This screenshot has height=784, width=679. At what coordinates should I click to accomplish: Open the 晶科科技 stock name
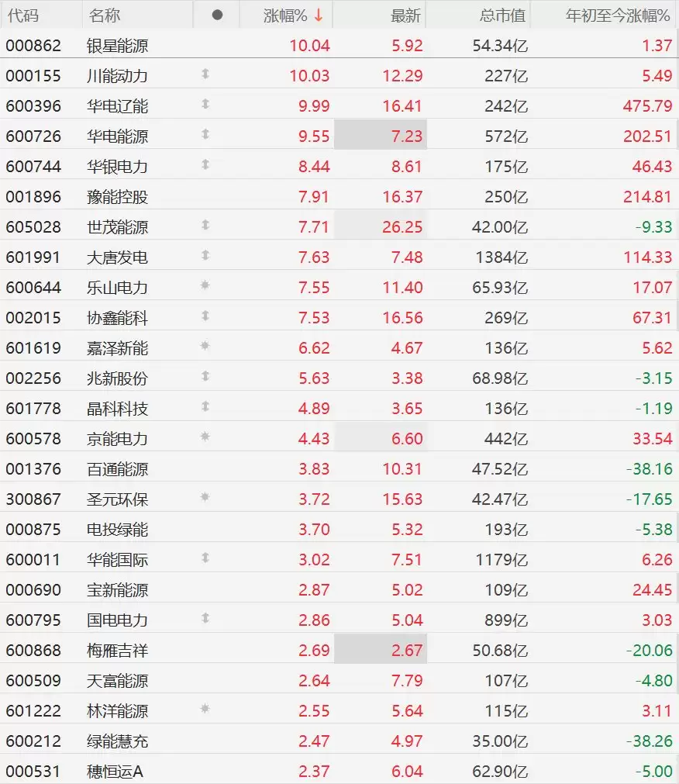coord(117,409)
